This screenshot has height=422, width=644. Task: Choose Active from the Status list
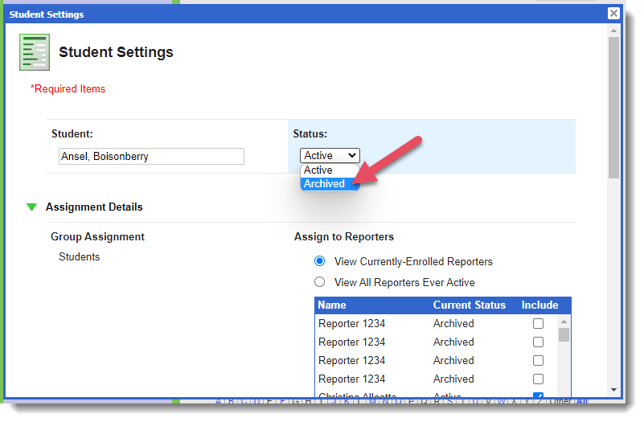(x=319, y=170)
